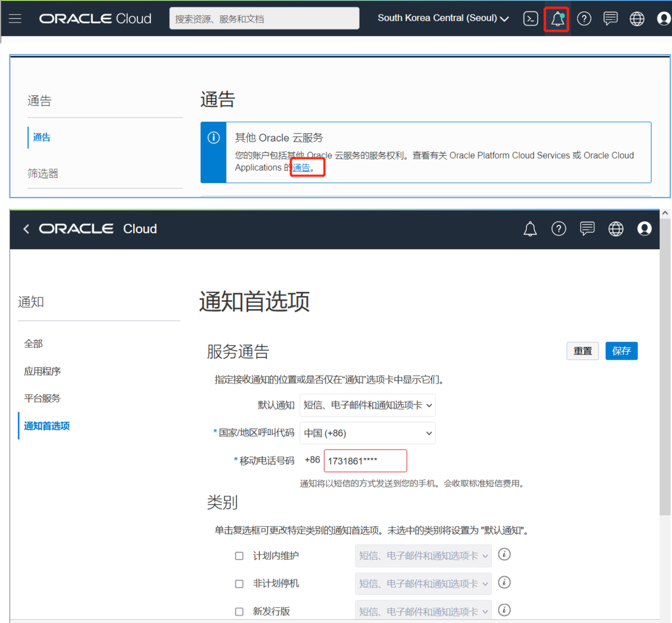Select 应用程序 in the notification sidebar

pyautogui.click(x=43, y=371)
